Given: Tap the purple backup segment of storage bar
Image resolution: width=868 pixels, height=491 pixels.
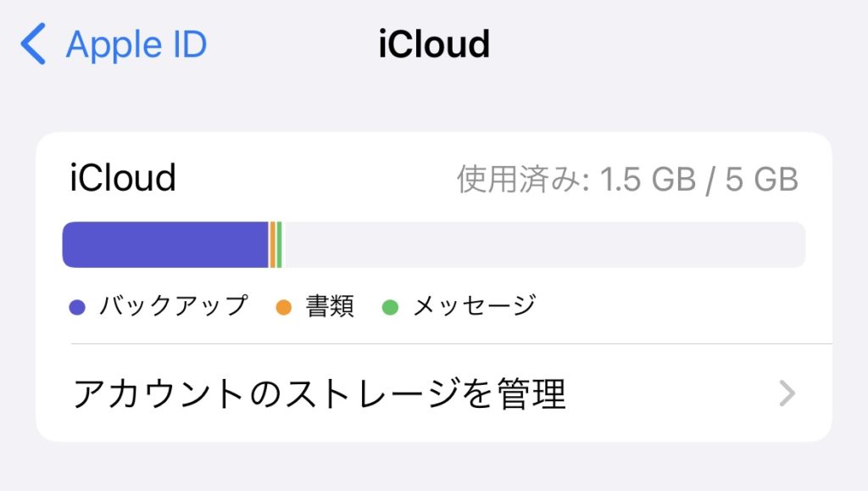Looking at the screenshot, I should pyautogui.click(x=165, y=245).
